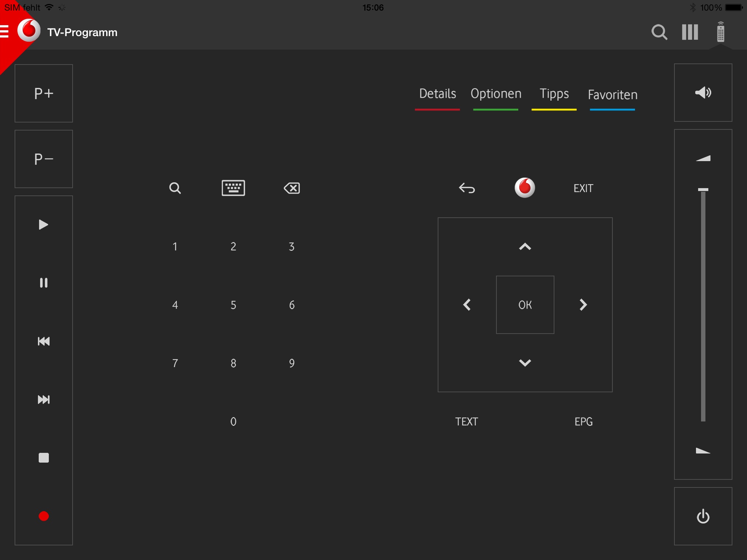Confirm with the OK button
Image resolution: width=747 pixels, height=560 pixels.
[x=525, y=305]
